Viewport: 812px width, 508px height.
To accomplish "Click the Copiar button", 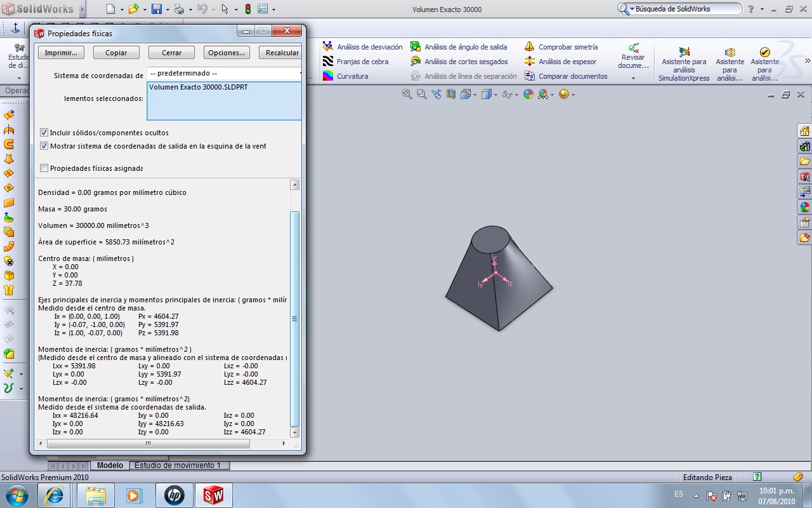I will (x=116, y=53).
